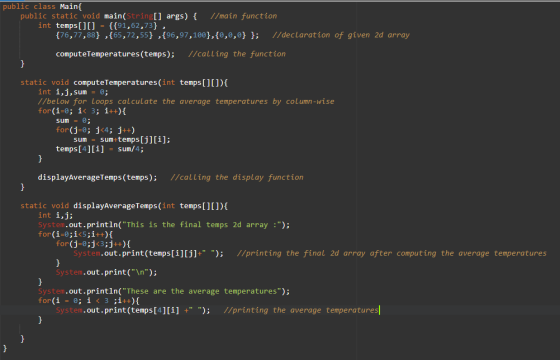Click the '{76,77,88}' array row
Image resolution: width=560 pixels, height=360 pixels.
pos(78,35)
